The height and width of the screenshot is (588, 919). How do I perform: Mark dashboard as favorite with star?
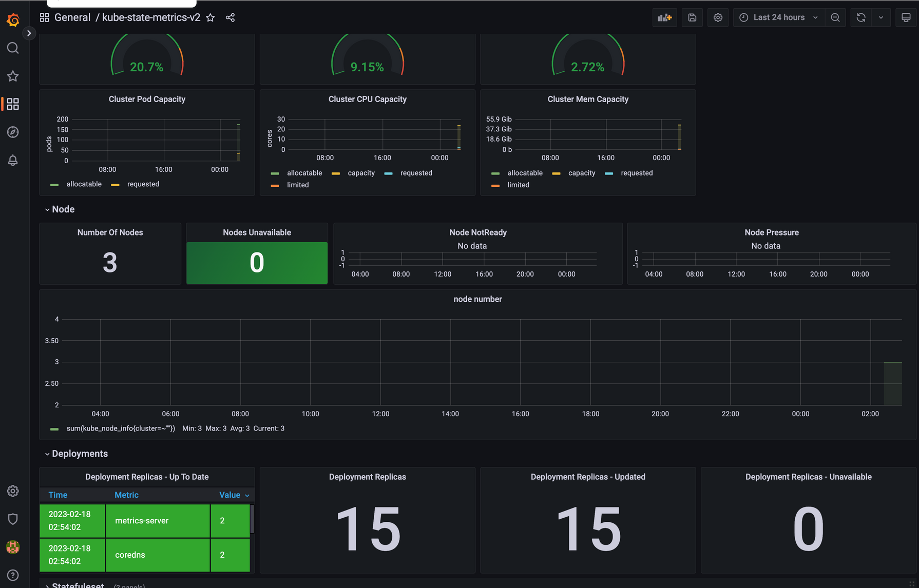pos(210,17)
